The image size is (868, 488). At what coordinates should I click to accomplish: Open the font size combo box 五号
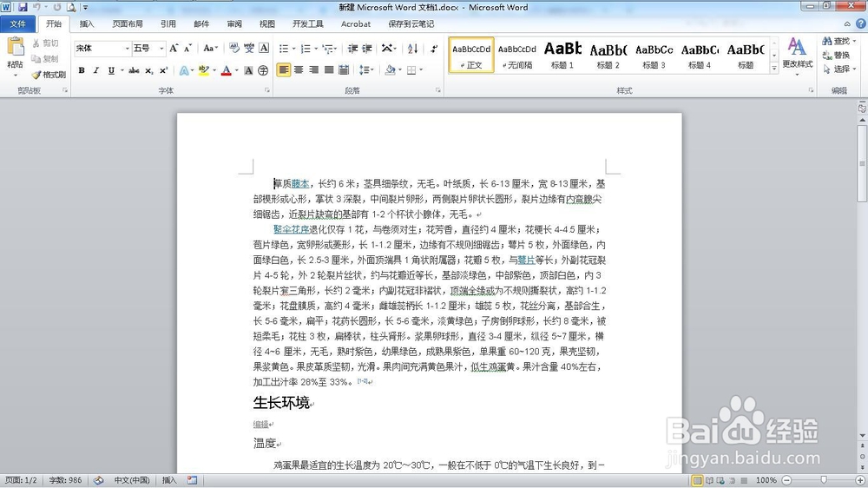(148, 48)
